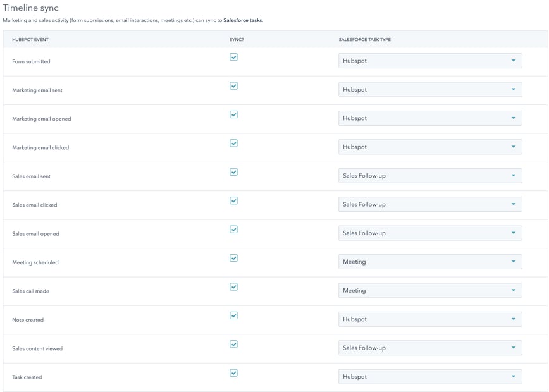Click the 'Marketing email opened' event label
The image size is (549, 392).
pyautogui.click(x=41, y=119)
